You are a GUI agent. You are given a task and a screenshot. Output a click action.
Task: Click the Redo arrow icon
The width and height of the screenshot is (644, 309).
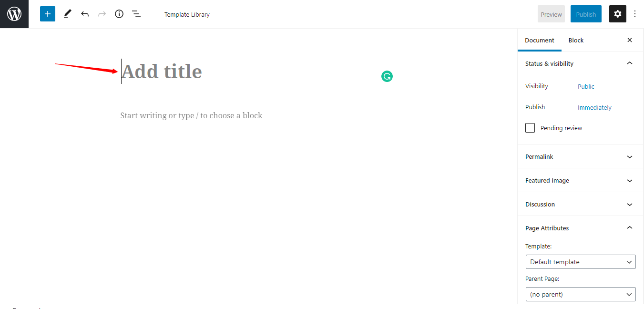pos(102,14)
